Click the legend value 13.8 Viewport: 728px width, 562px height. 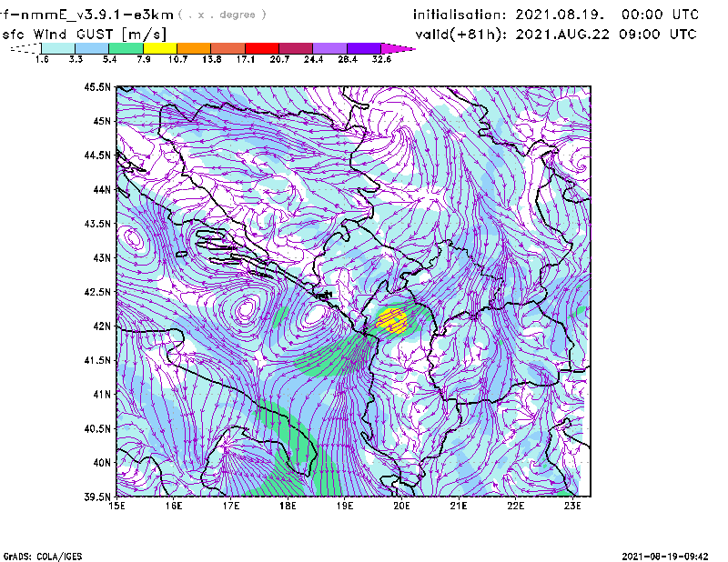click(212, 59)
